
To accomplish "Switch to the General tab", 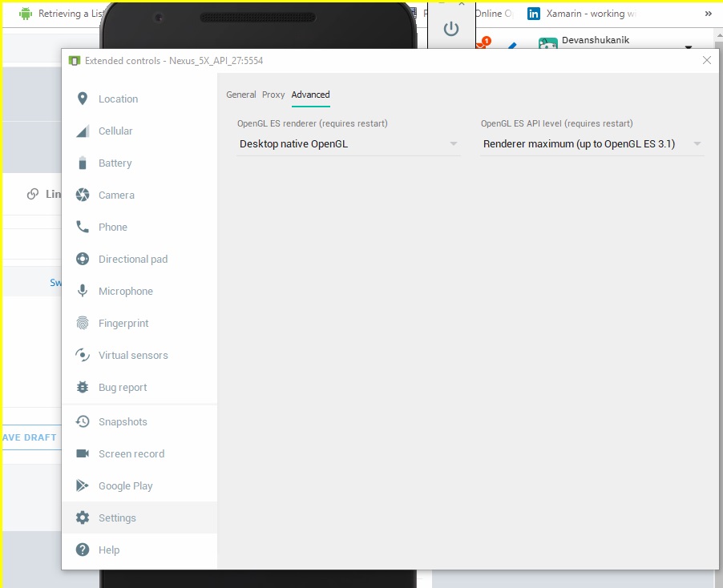I will tap(240, 95).
